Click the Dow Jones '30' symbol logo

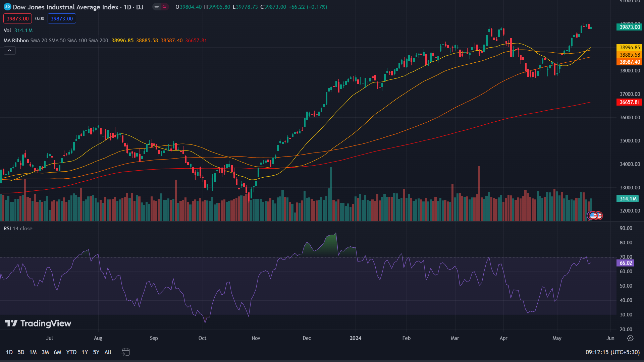(x=7, y=7)
